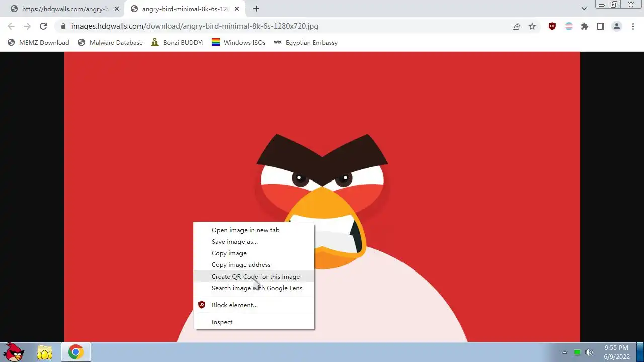Viewport: 644px width, 362px height.
Task: Open the MEMZ Download bookmark
Action: 38,43
